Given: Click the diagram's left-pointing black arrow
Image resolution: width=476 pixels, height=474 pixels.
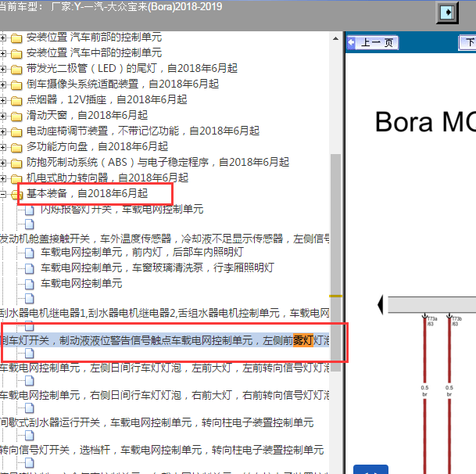Looking at the screenshot, I should (x=380, y=305).
